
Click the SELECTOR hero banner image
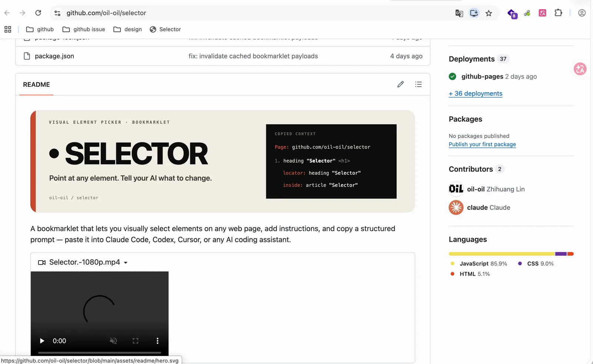223,161
